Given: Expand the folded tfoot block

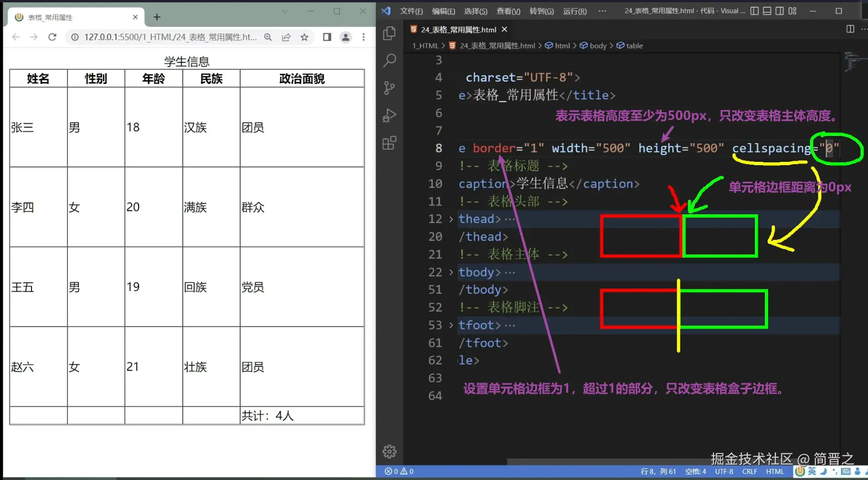Looking at the screenshot, I should click(451, 325).
